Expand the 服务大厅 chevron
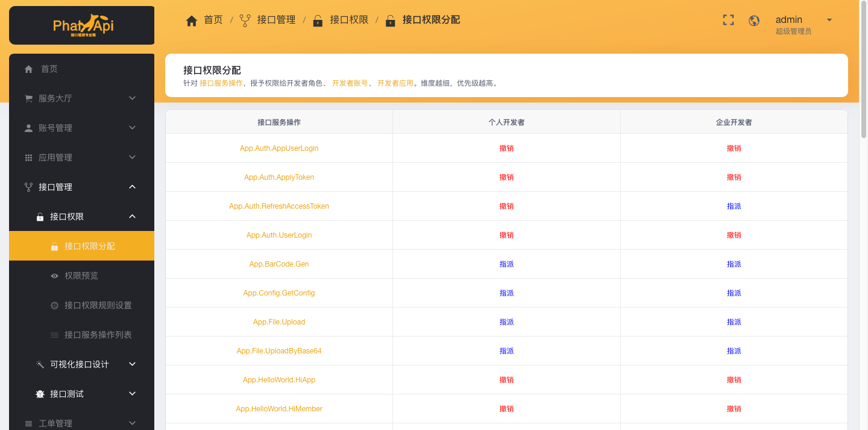 coord(133,98)
